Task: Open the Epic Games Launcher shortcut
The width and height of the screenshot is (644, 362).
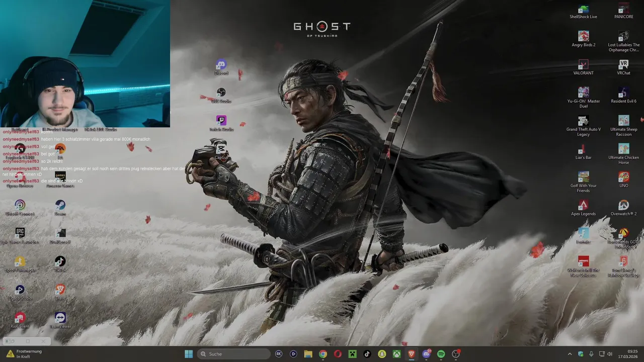Action: (20, 236)
